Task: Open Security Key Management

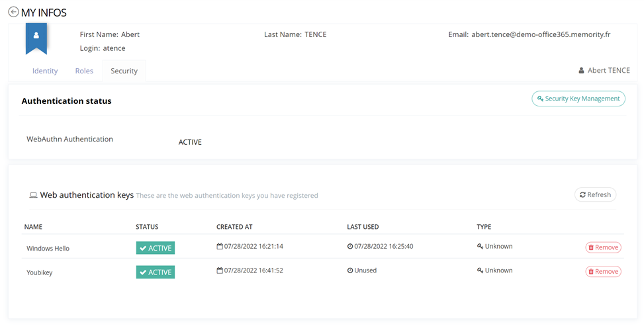Action: point(578,99)
